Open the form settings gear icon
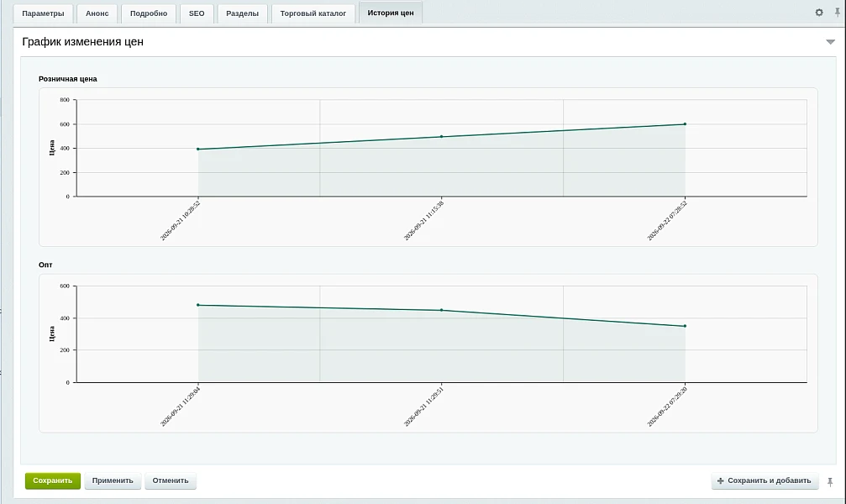Viewport: 846px width, 504px height. pos(819,13)
